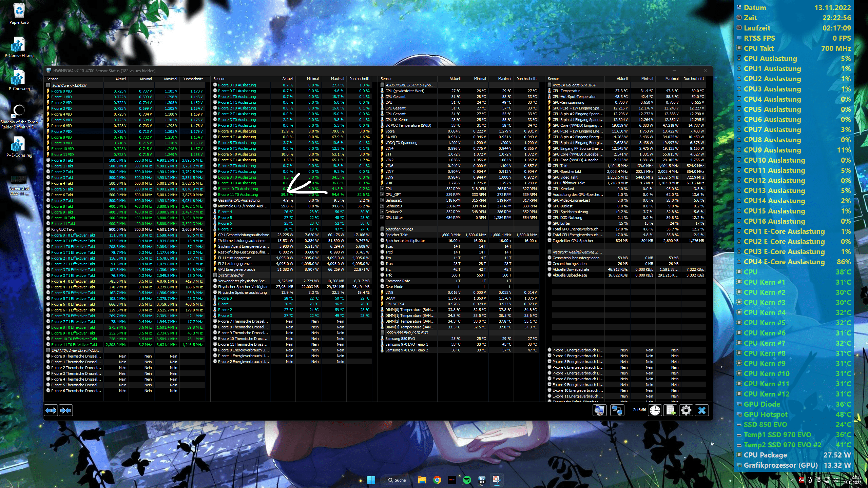The width and height of the screenshot is (868, 488).
Task: Select the Ring/LLC Takt row
Action: [125, 229]
